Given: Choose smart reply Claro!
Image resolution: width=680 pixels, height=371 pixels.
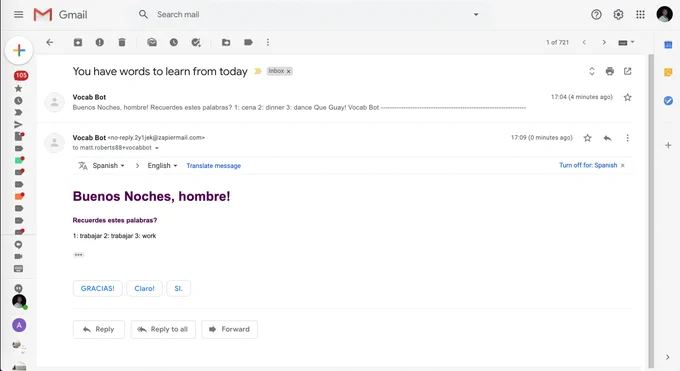Looking at the screenshot, I should pos(144,288).
